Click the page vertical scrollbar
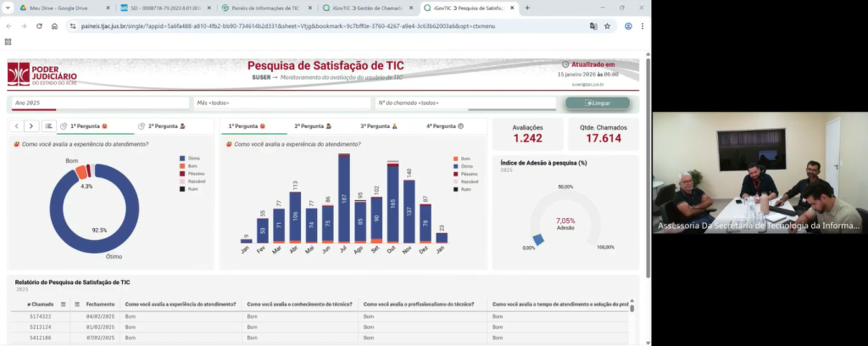 coord(648,166)
